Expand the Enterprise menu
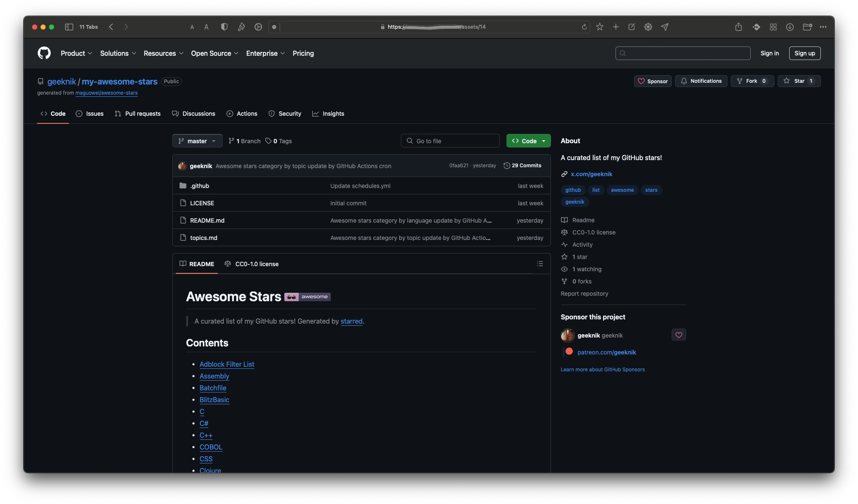 (265, 53)
